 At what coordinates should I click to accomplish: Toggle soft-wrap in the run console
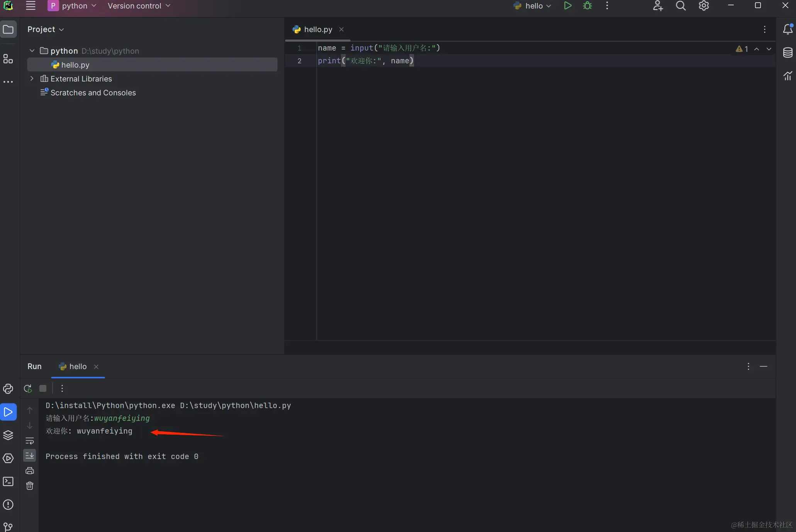(30, 441)
